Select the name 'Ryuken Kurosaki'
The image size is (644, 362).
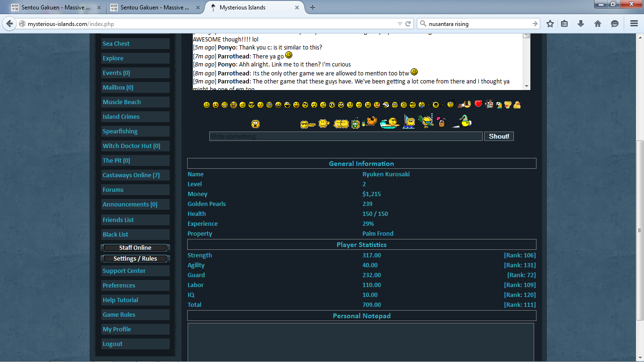tap(386, 174)
